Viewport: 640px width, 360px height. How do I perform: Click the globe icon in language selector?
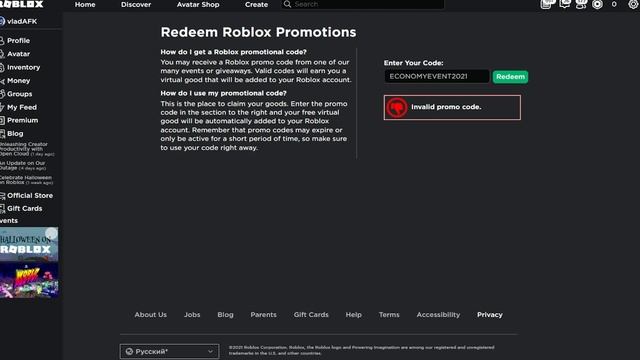[x=129, y=351]
